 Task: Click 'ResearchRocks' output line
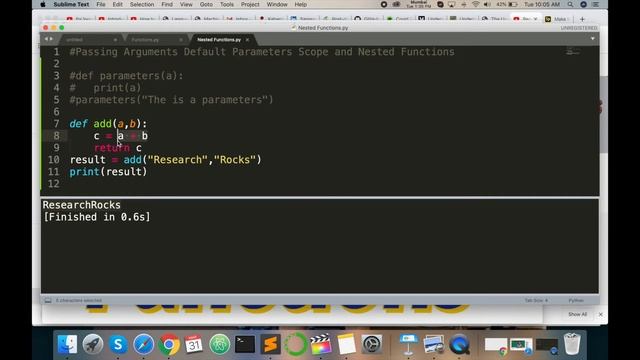point(82,205)
